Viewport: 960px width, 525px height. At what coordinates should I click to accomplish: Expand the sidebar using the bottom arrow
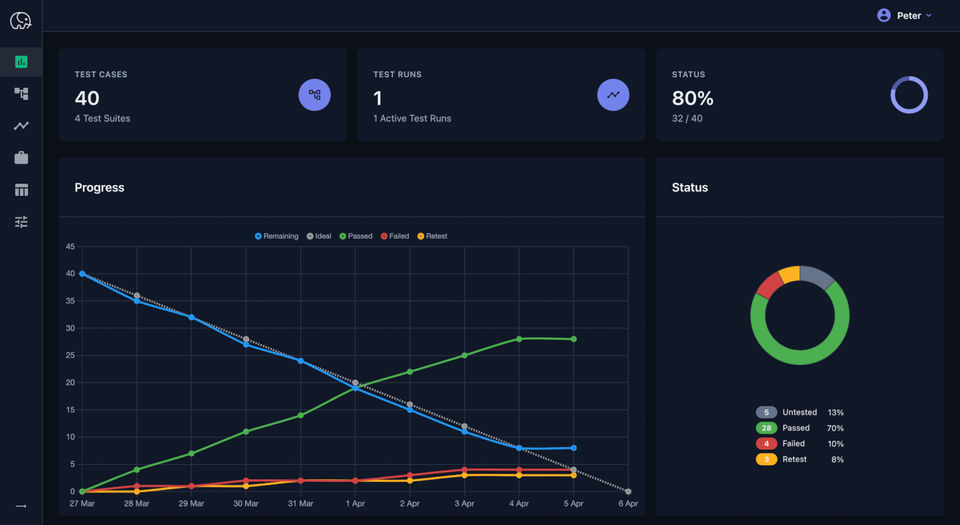(21, 506)
